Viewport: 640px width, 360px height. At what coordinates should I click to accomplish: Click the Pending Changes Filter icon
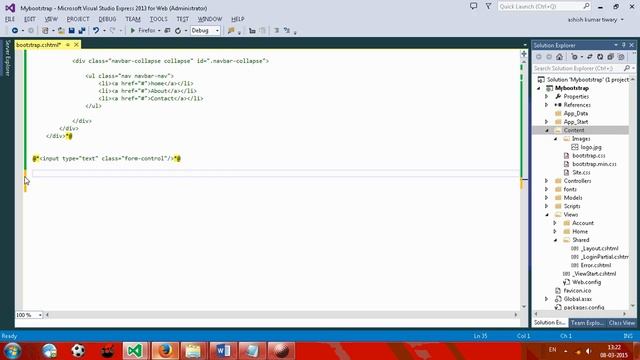tap(575, 57)
